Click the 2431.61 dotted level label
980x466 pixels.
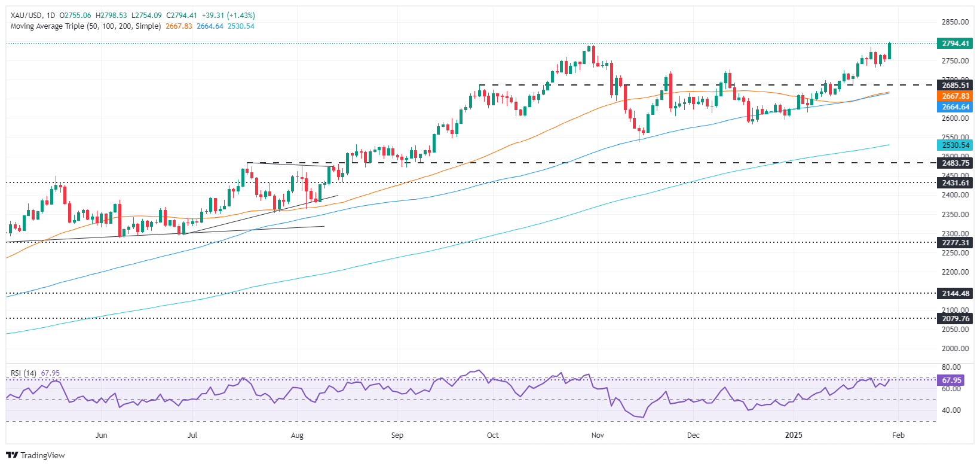[x=955, y=183]
